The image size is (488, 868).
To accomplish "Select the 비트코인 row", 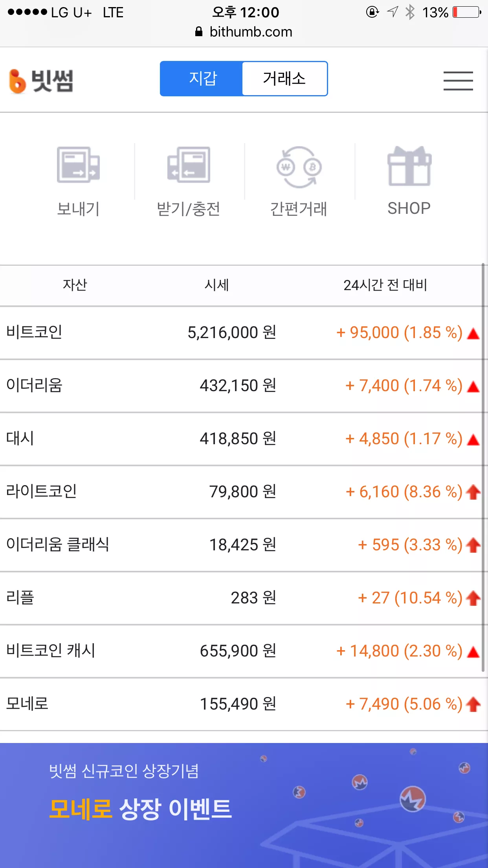I will tap(241, 333).
